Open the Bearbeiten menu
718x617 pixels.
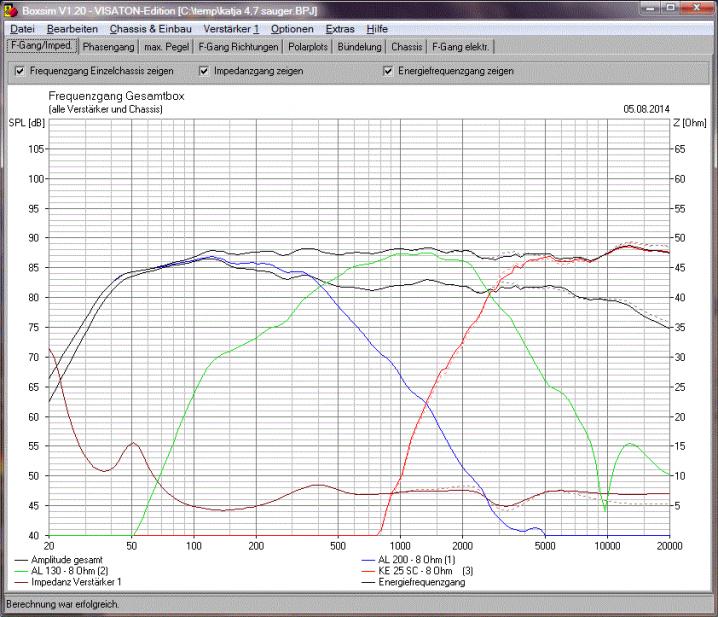72,29
